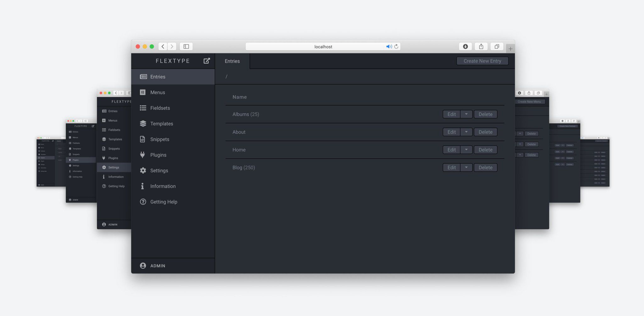644x316 pixels.
Task: Reload the page in Safari
Action: pyautogui.click(x=396, y=47)
